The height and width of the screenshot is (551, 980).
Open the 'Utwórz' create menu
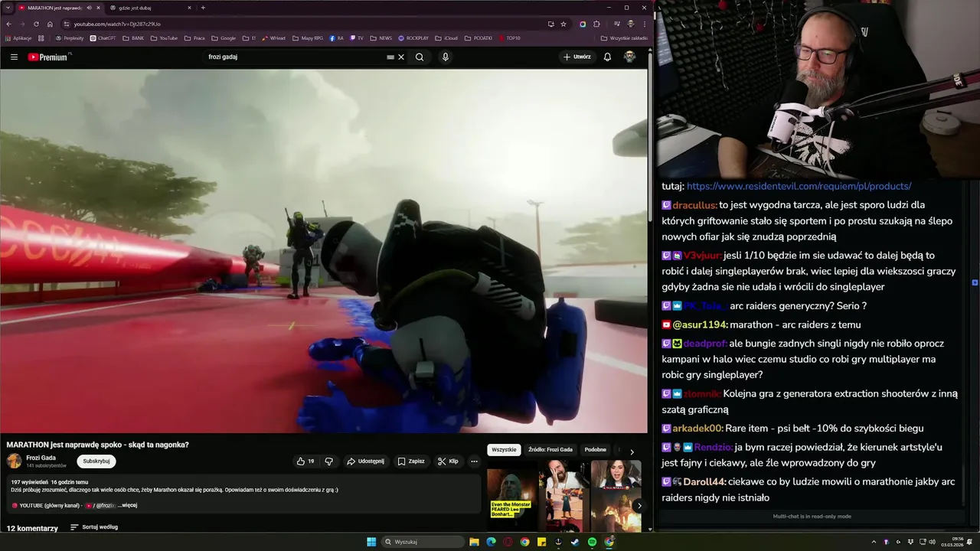click(577, 57)
